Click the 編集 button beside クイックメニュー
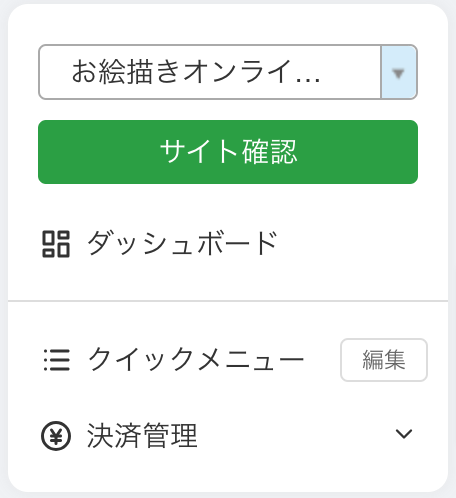456x498 pixels. pyautogui.click(x=384, y=360)
